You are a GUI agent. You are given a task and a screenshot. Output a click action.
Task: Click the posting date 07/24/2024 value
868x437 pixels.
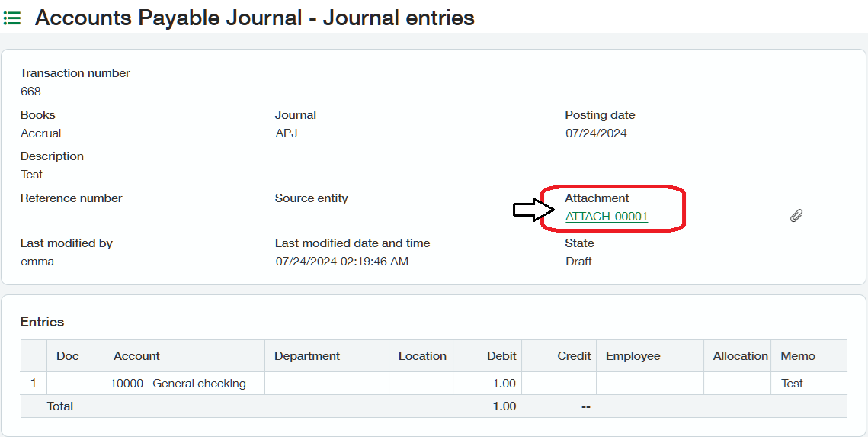(x=596, y=133)
